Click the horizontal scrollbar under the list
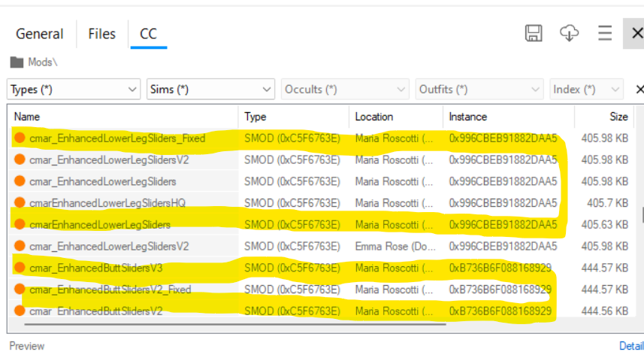Viewport: 644px width, 355px height. click(235, 324)
